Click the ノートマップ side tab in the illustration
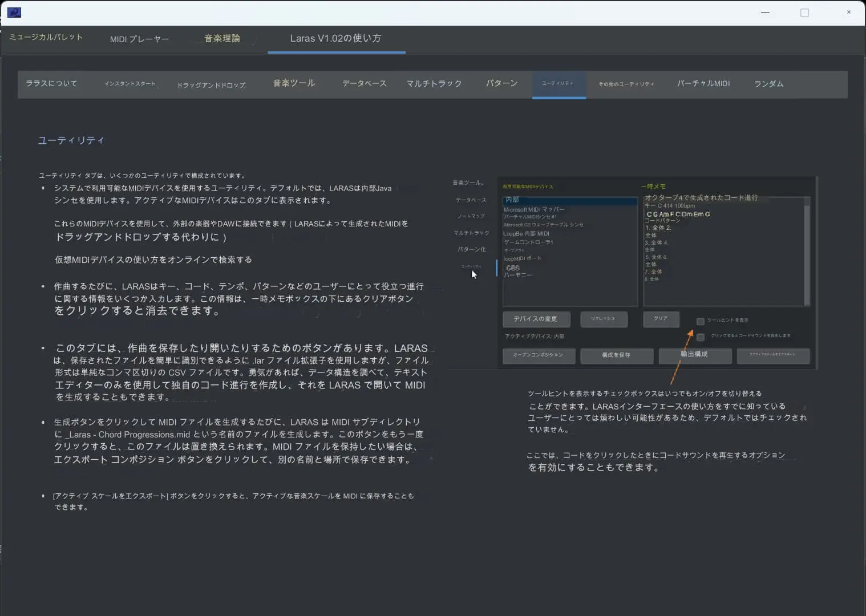The height and width of the screenshot is (616, 866). click(x=471, y=216)
